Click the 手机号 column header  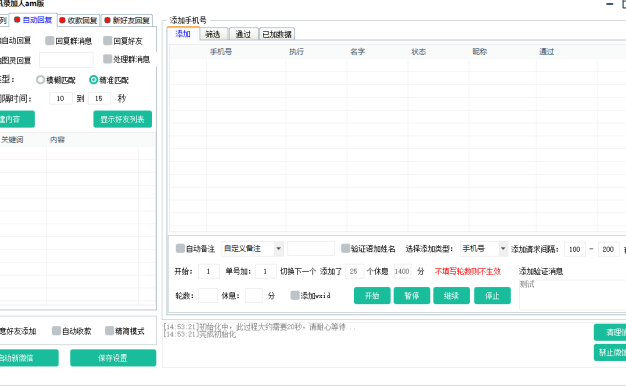coord(221,51)
